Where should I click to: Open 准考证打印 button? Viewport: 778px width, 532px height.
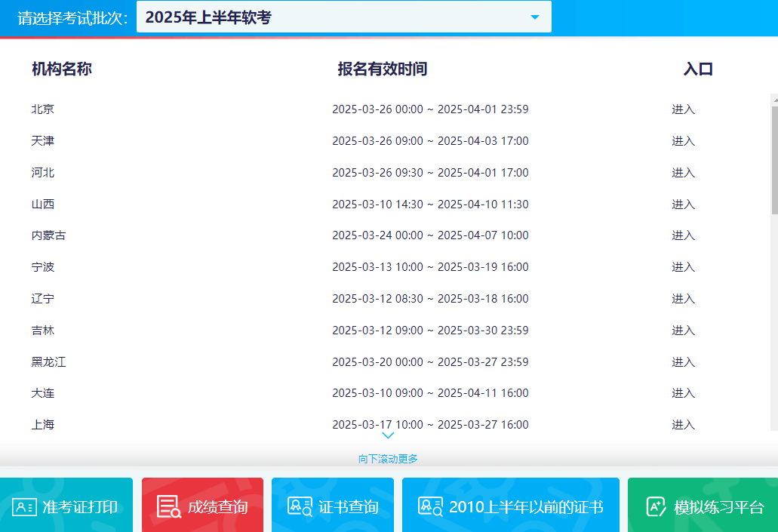click(x=66, y=505)
